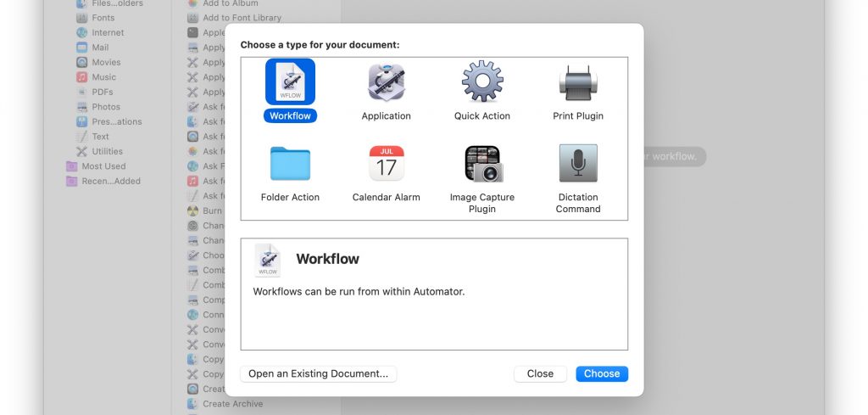Select the Photos library category
The height and width of the screenshot is (415, 868).
pos(98,107)
